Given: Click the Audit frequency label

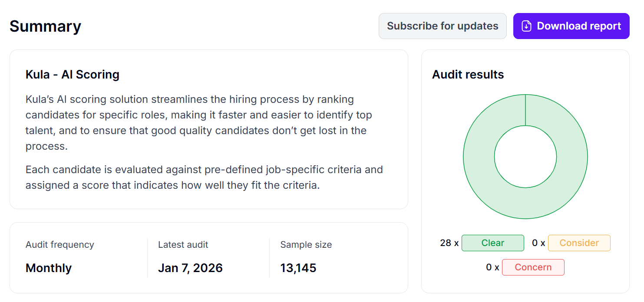Looking at the screenshot, I should [60, 245].
